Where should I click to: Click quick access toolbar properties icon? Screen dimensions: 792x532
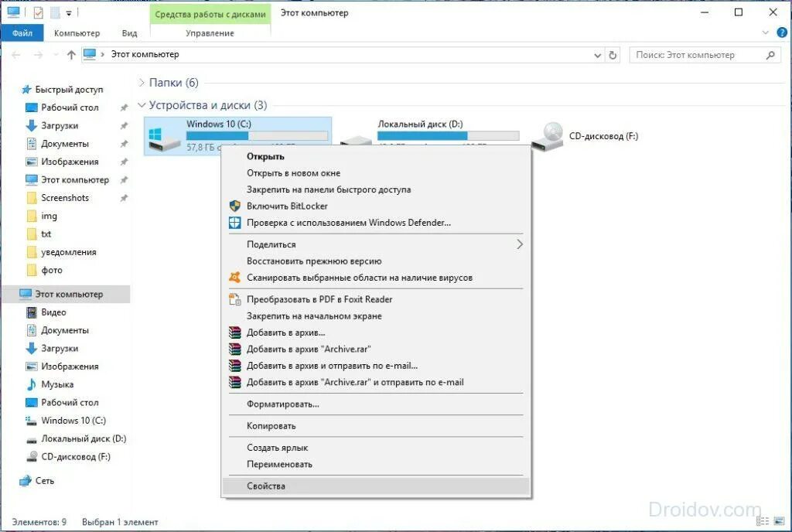39,12
